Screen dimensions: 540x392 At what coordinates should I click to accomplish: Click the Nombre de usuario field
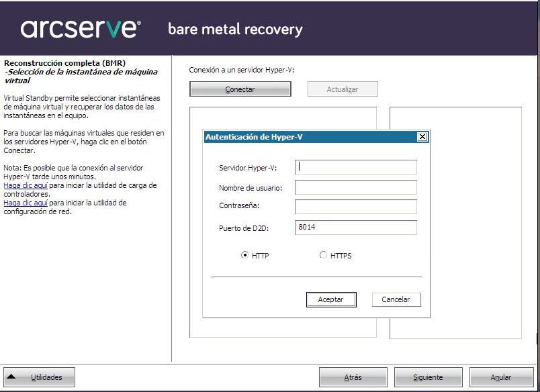[356, 187]
